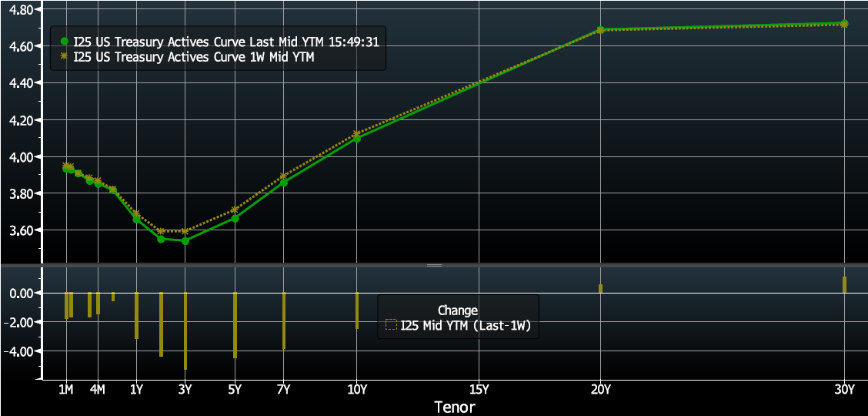868x416 pixels.
Task: Click the change bar at the 10Y tenor
Action: [x=357, y=310]
